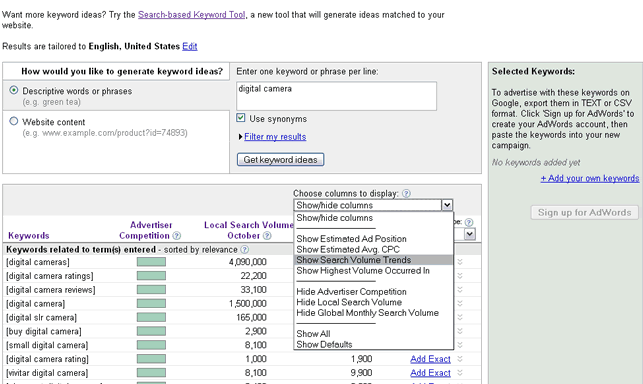Viewport: 643px width, 384px height.
Task: Click global volume value 1,900
Action: pyautogui.click(x=361, y=359)
